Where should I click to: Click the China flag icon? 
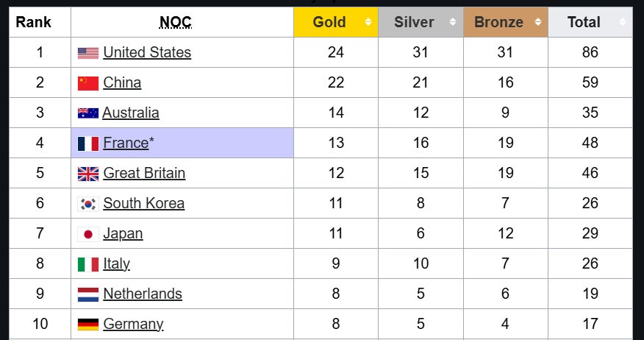pos(87,83)
